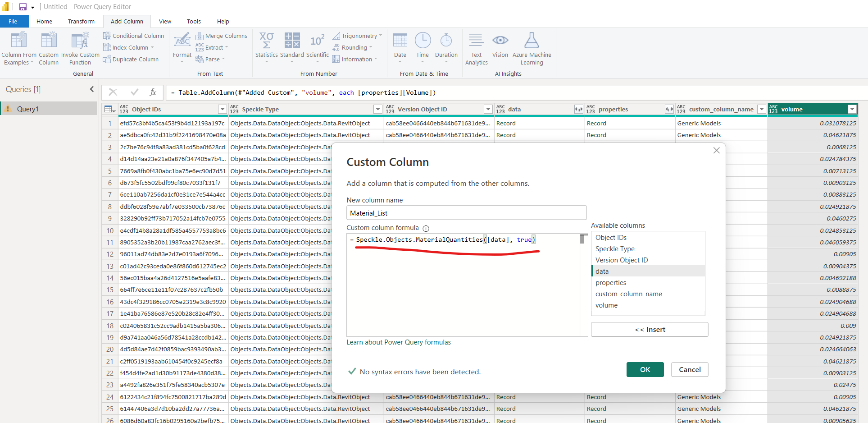Open Information options

[354, 59]
